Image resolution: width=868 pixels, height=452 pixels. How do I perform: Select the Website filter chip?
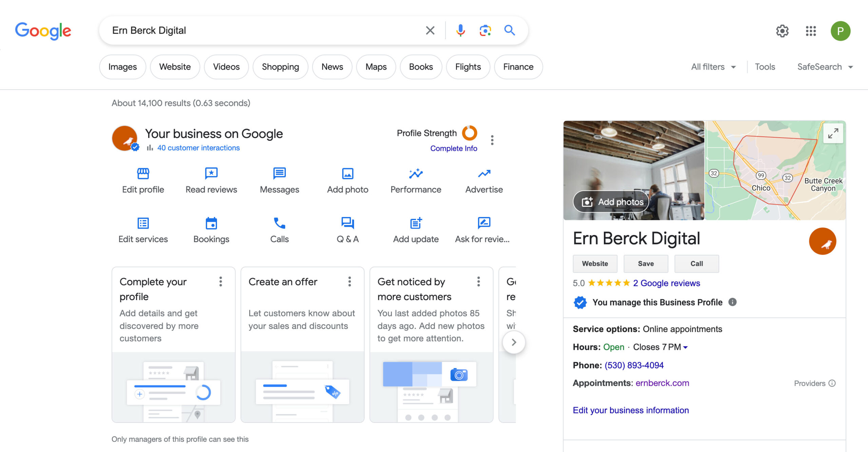pyautogui.click(x=175, y=67)
